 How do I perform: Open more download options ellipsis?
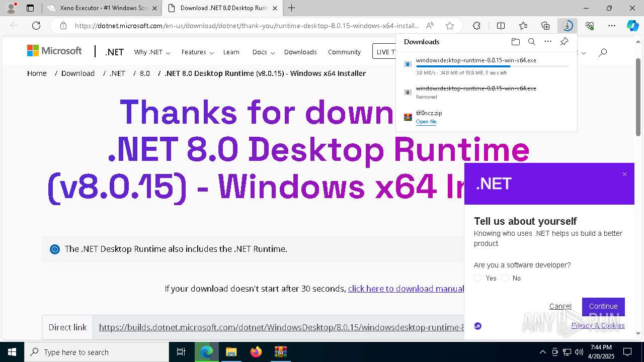click(x=548, y=42)
